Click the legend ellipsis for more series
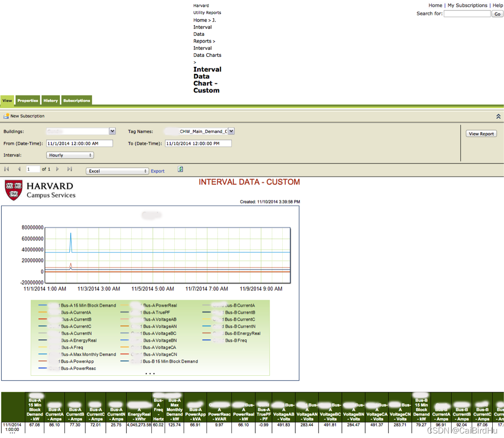The image size is (504, 438). click(150, 374)
